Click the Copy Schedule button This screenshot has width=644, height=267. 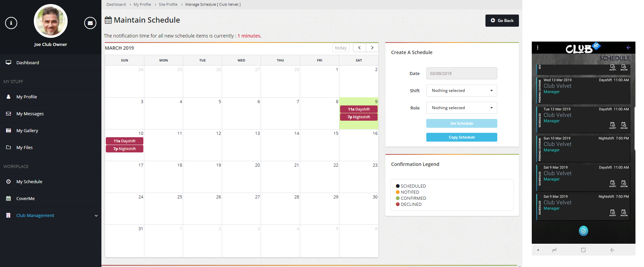461,137
